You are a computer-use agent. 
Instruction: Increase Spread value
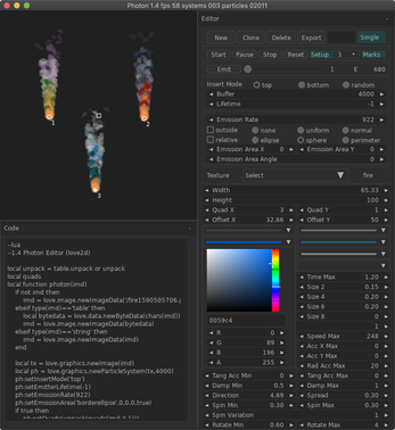(386, 395)
